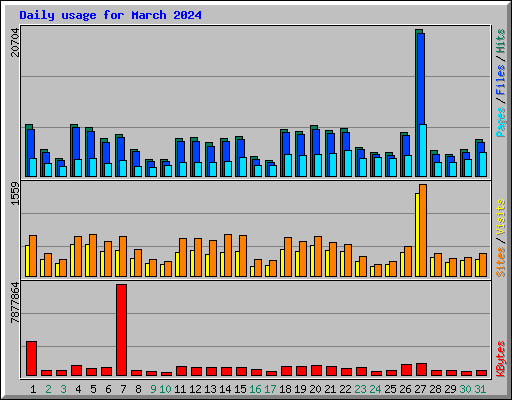Click day label 20 on the x-axis
Viewport: 512px width, 400px height.
point(315,389)
